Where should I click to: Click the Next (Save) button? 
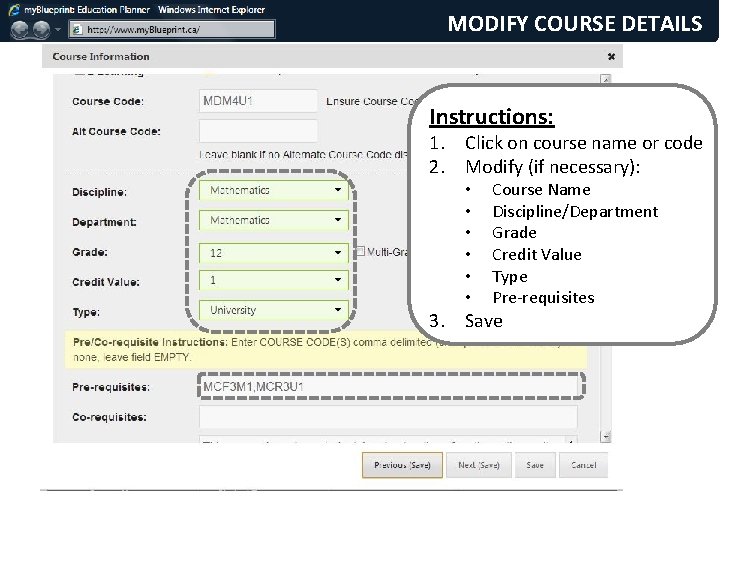tap(478, 465)
